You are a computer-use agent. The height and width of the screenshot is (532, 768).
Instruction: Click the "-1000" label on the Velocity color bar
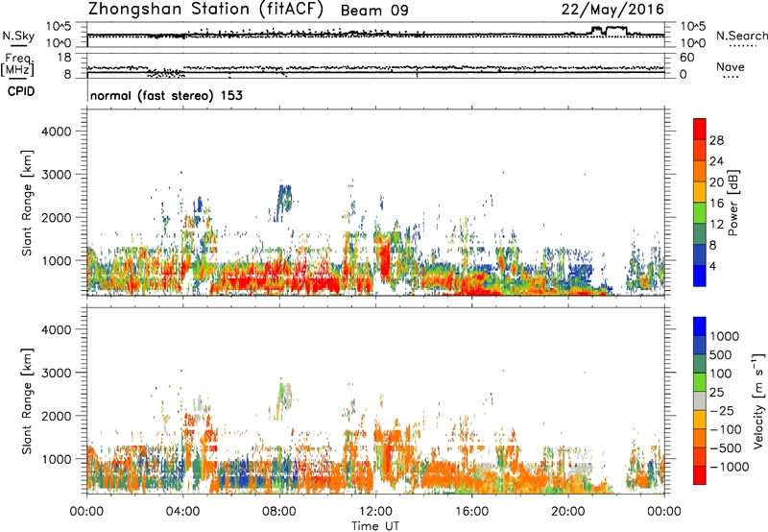pos(730,467)
